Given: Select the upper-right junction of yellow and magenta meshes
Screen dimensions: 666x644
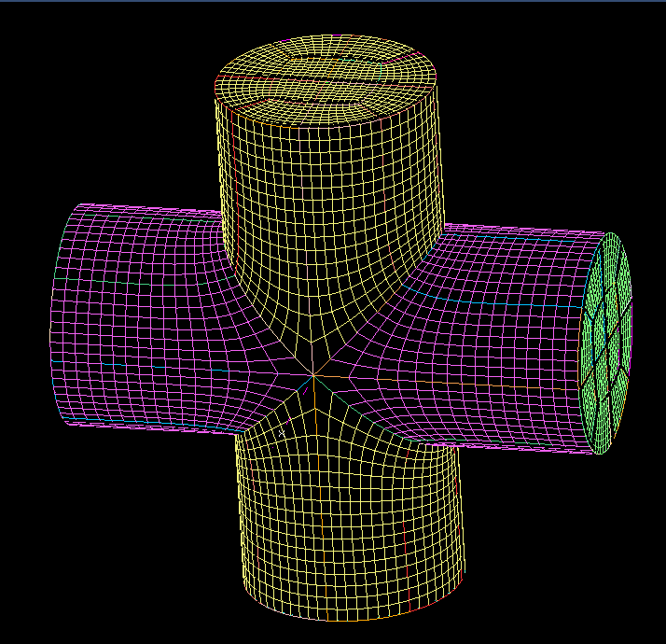Looking at the screenshot, I should [438, 229].
